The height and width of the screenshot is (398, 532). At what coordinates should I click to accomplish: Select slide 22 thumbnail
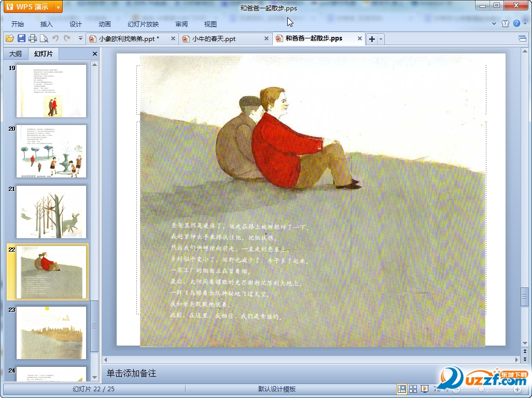pos(51,272)
